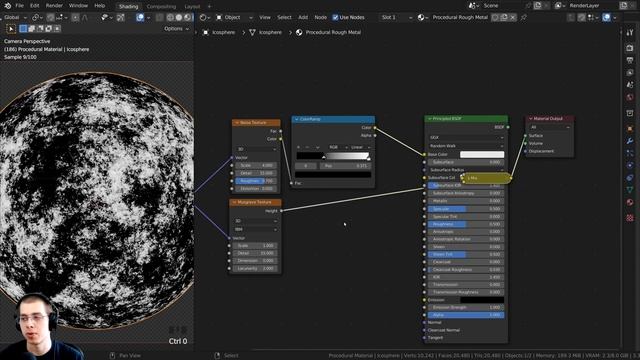The image size is (640, 360).
Task: Open Random Walk subsurface method dropdown
Action: point(466,146)
